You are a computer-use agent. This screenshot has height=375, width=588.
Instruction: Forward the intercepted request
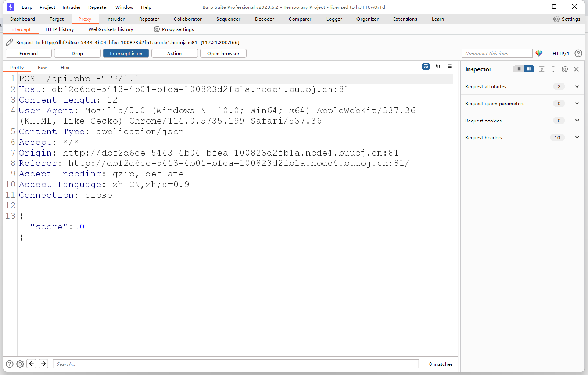[x=29, y=53]
